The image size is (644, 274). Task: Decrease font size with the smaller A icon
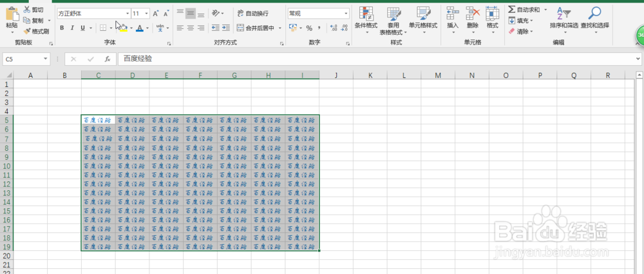(166, 14)
